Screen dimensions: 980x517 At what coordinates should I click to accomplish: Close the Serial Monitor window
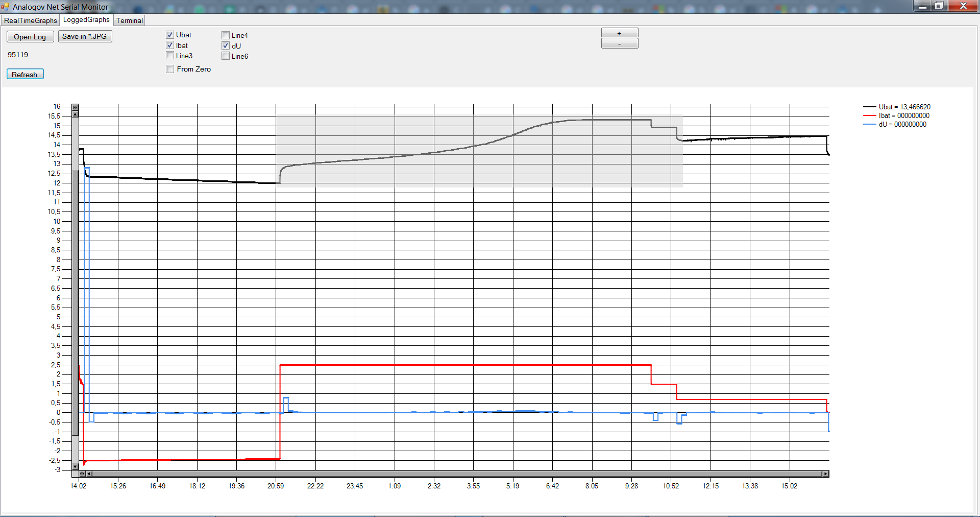(964, 6)
